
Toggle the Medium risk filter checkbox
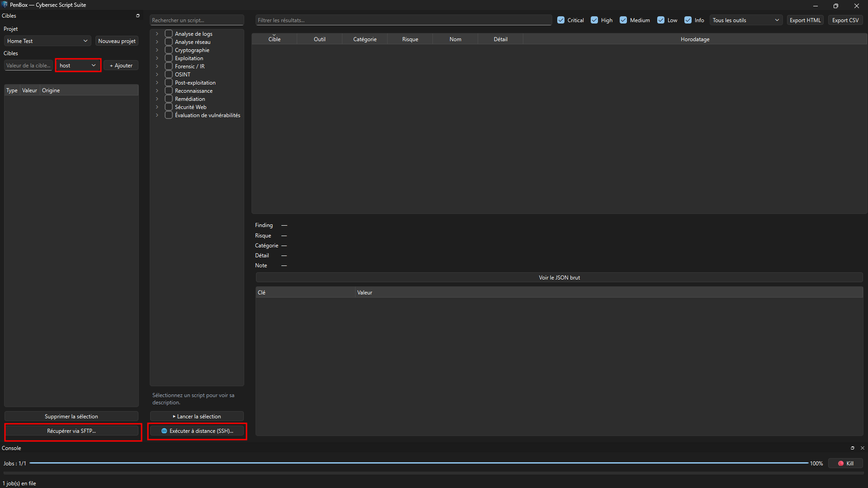tap(623, 20)
